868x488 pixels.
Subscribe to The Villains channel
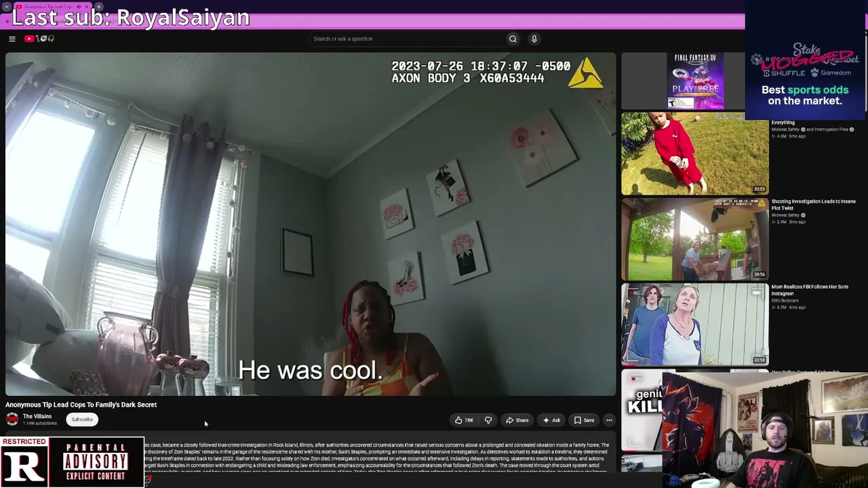(x=82, y=420)
